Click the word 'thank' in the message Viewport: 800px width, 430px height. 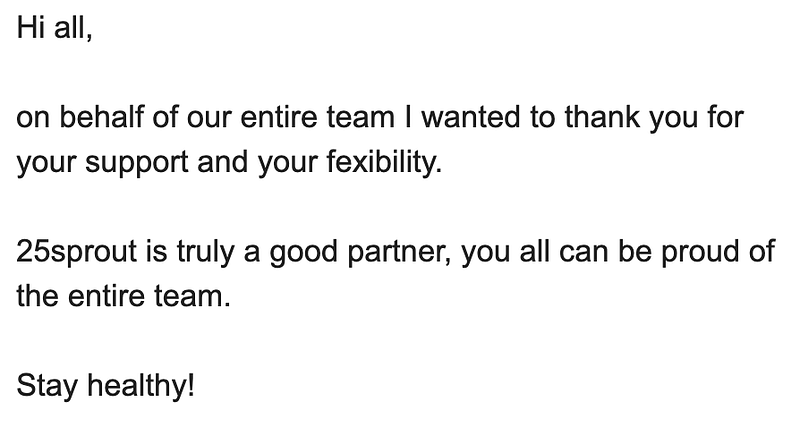[602, 117]
